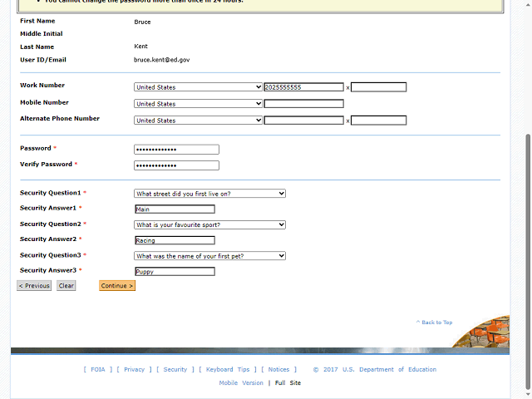
Task: Open the Notices footer link
Action: pos(278,369)
